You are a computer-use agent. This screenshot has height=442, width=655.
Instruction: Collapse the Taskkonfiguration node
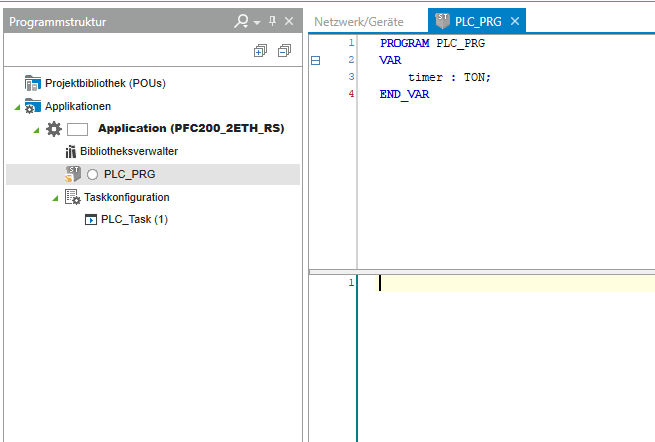point(55,198)
